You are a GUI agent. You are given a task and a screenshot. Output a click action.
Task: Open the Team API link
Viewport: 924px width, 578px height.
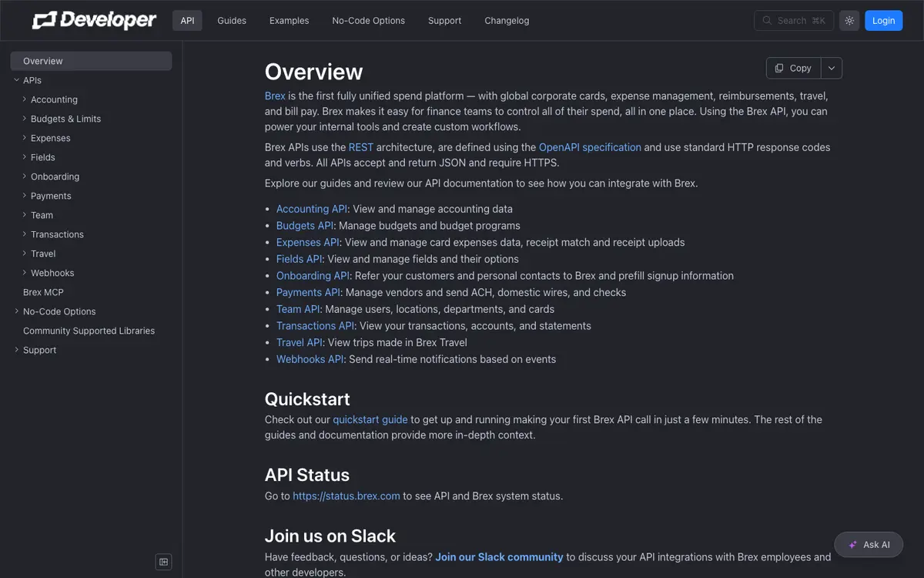(298, 309)
